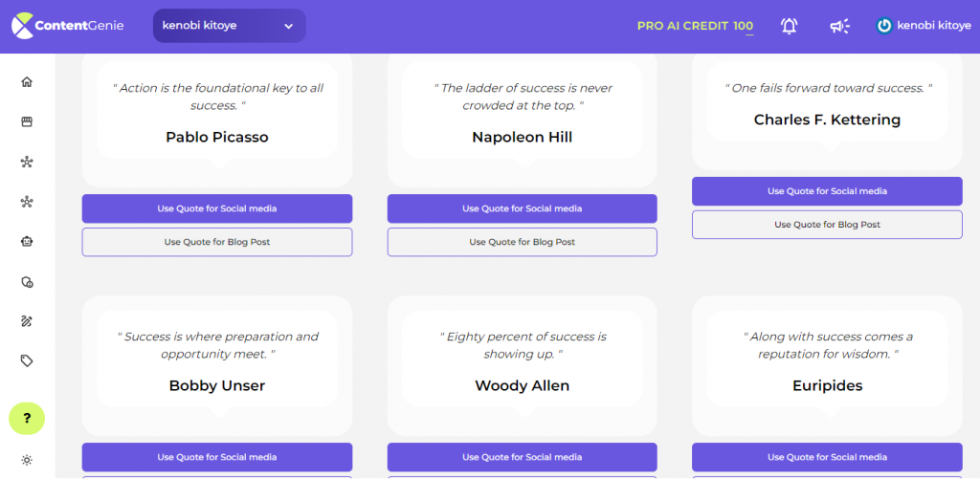Use Napoleon Hill quote for Blog Post
This screenshot has height=479, width=980.
click(522, 242)
